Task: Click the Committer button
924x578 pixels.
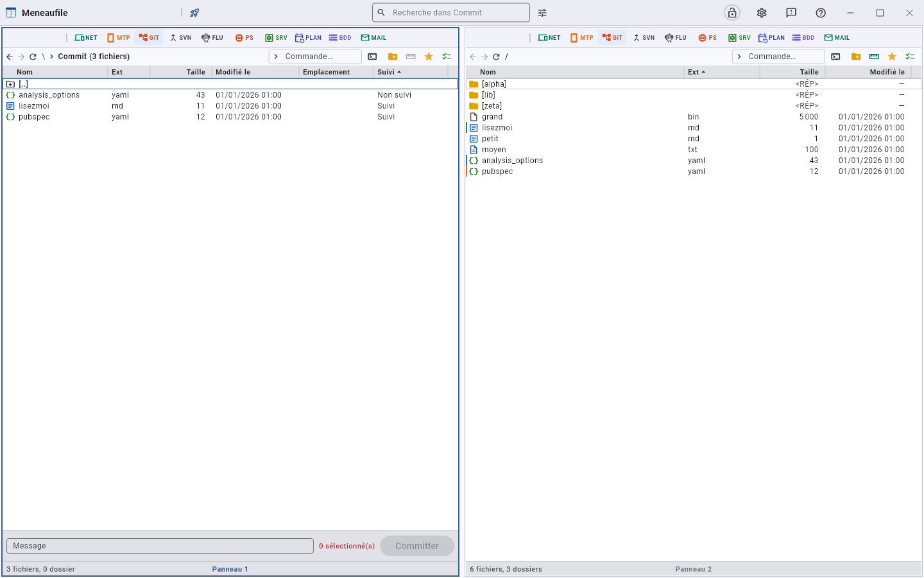Action: click(417, 546)
